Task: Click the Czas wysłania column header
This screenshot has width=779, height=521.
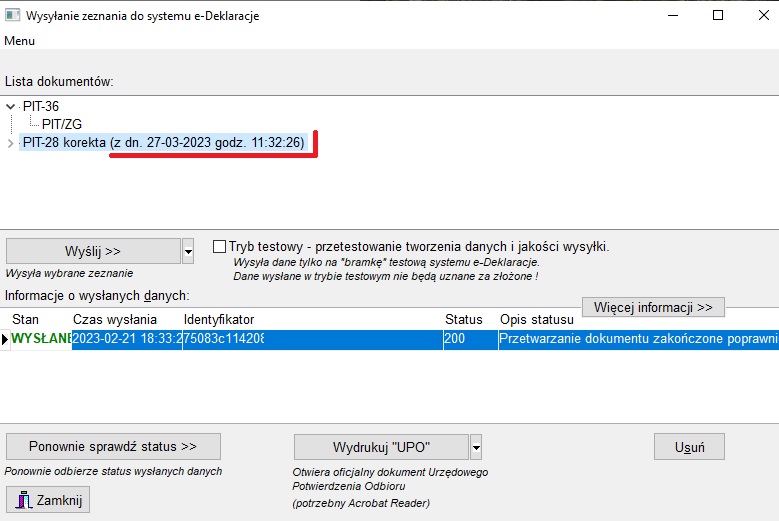Action: (x=115, y=319)
